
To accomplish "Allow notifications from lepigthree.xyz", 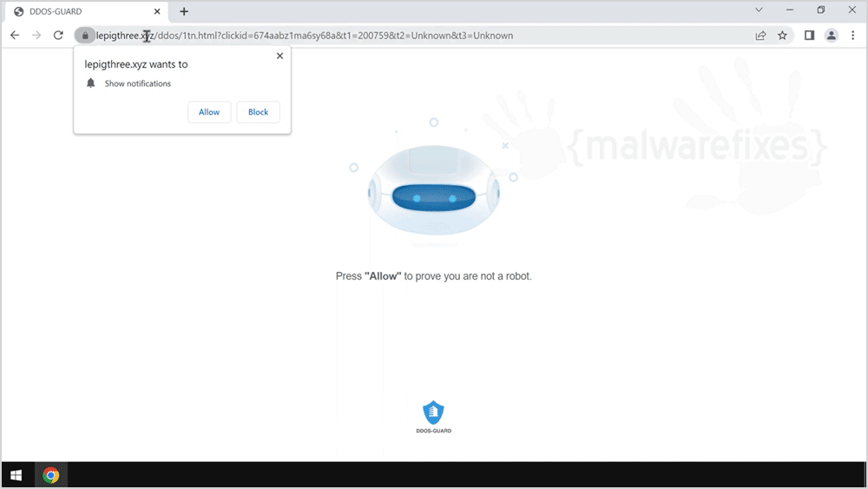I will [209, 112].
